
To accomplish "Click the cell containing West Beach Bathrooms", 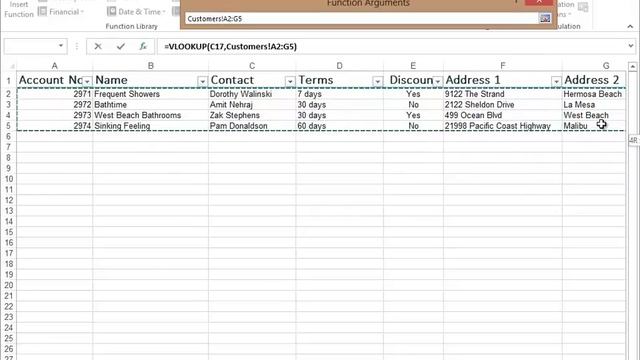I will tap(150, 115).
